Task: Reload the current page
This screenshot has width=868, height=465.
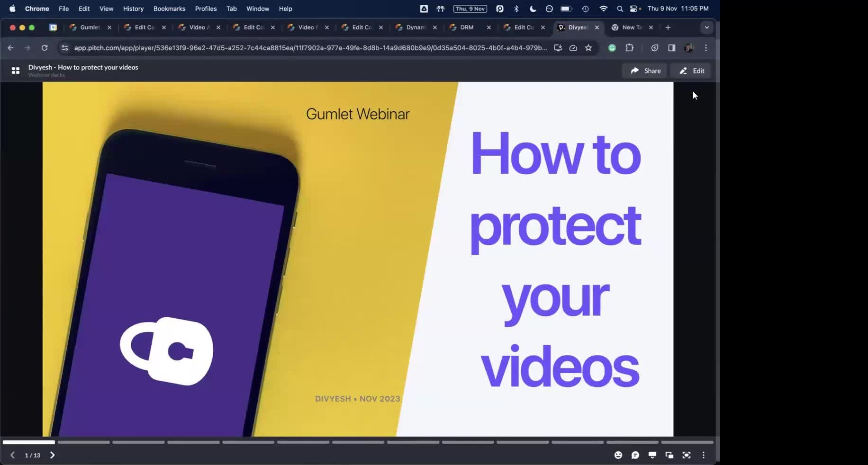Action: pyautogui.click(x=45, y=48)
